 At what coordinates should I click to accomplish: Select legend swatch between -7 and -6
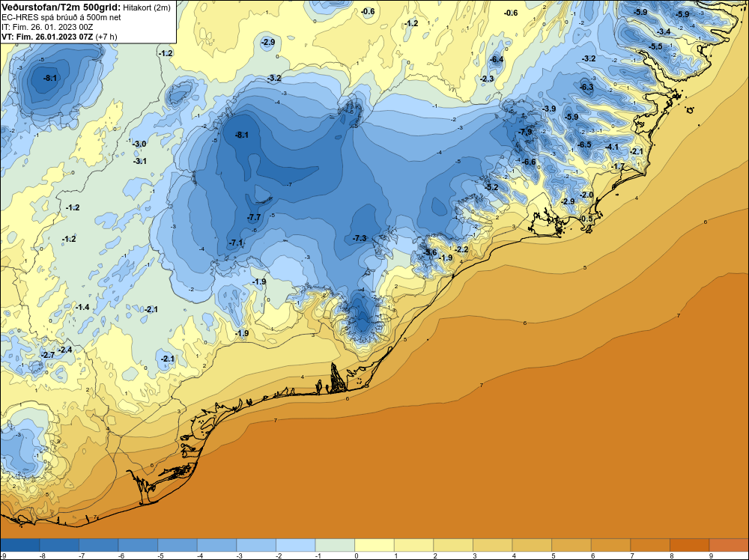coord(99,545)
